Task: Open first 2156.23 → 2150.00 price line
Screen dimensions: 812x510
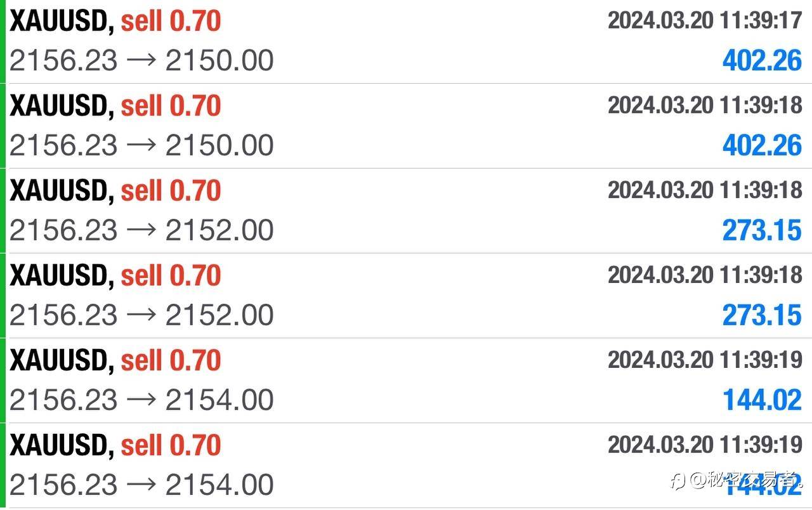Action: click(141, 61)
